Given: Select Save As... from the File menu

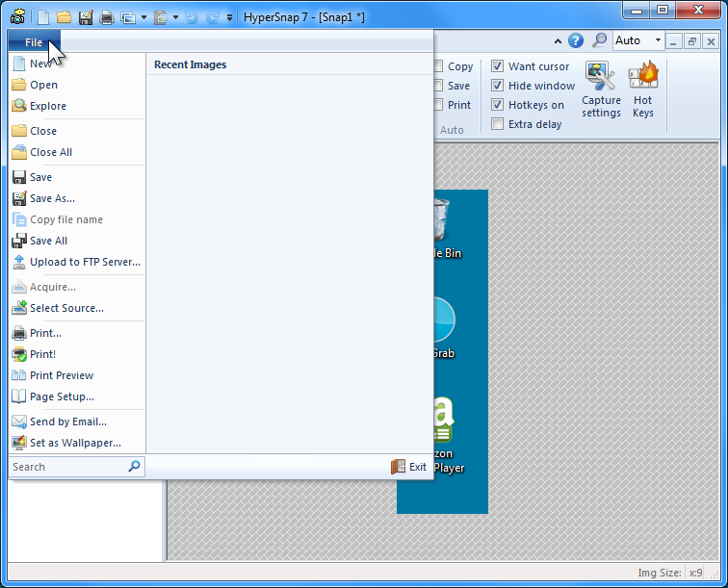Looking at the screenshot, I should 52,198.
